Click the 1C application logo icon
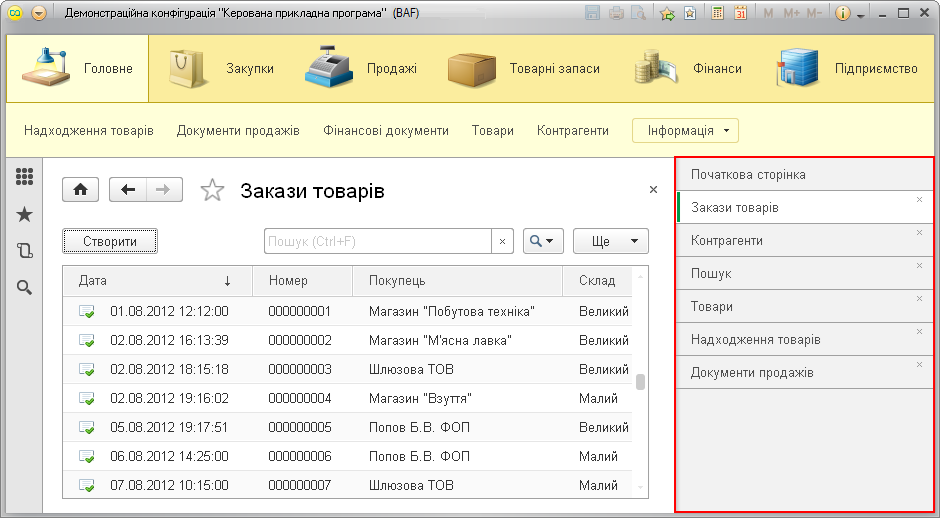This screenshot has height=518, width=940. click(14, 13)
